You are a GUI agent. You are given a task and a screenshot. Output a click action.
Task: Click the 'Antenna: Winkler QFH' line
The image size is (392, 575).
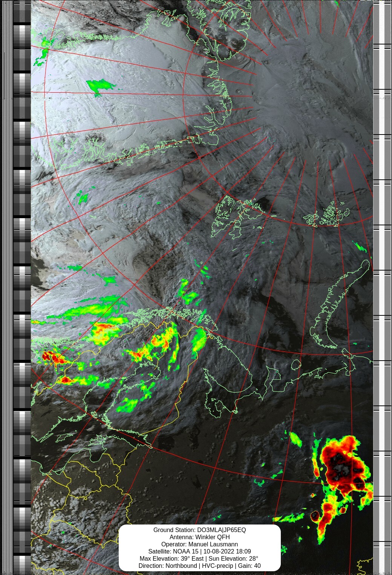coord(199,537)
